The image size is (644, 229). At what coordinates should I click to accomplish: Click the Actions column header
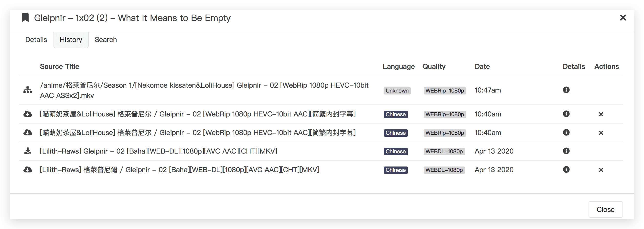tap(607, 66)
